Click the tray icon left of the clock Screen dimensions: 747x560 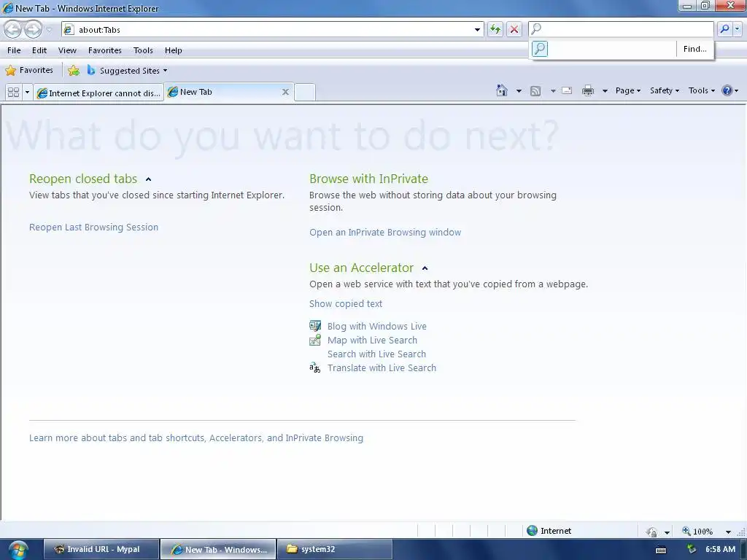point(692,550)
